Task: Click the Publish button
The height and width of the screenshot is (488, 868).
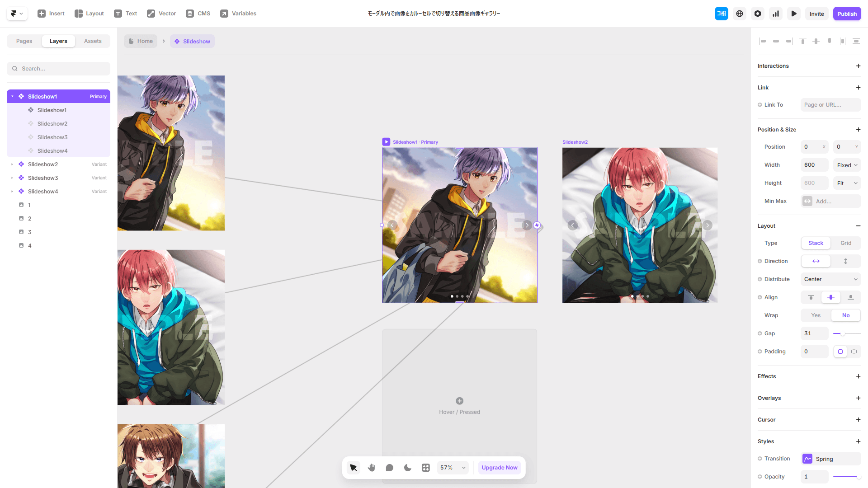Action: [847, 14]
